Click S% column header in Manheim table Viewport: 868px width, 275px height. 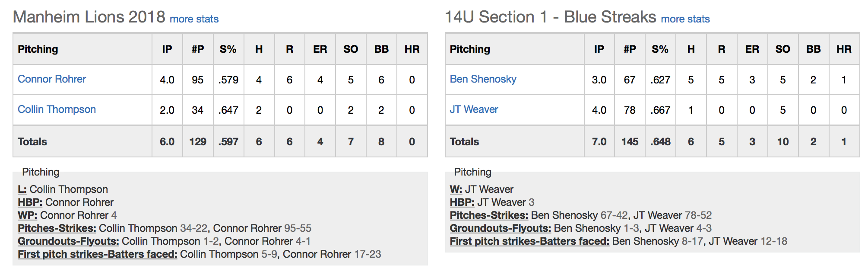228,49
